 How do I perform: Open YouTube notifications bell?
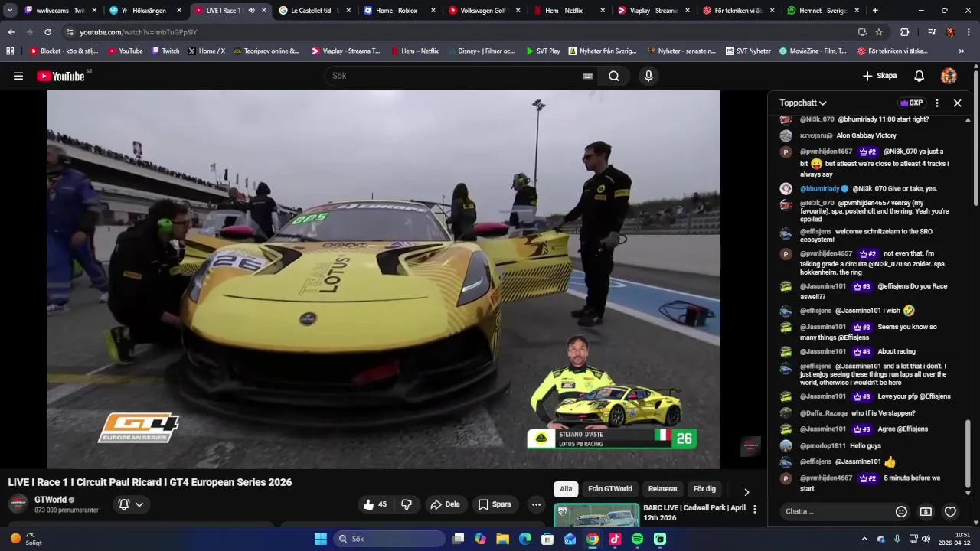point(920,76)
